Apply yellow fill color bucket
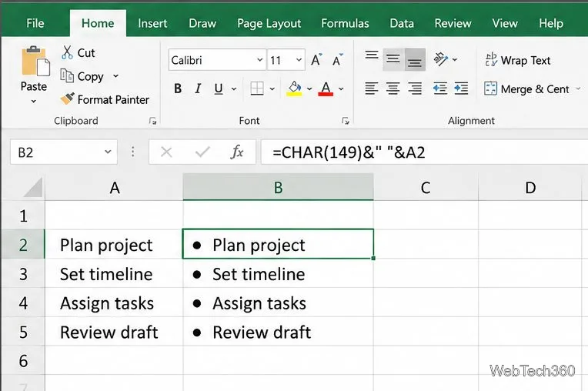 [294, 89]
